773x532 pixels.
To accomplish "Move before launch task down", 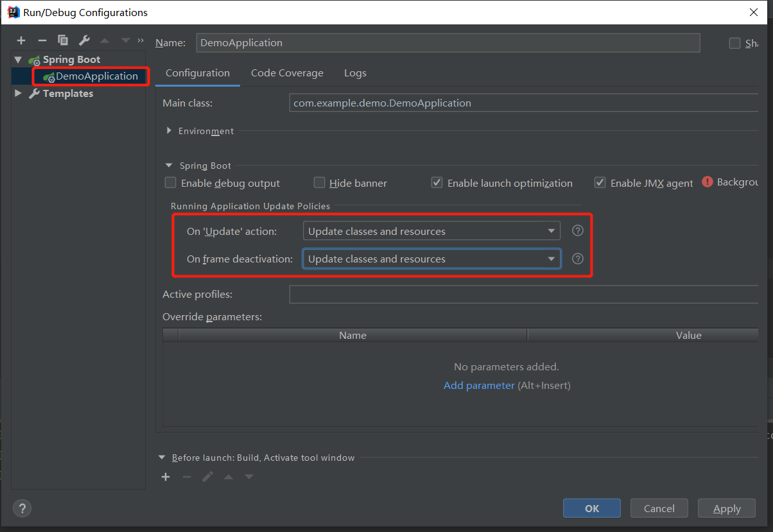I will pyautogui.click(x=249, y=477).
